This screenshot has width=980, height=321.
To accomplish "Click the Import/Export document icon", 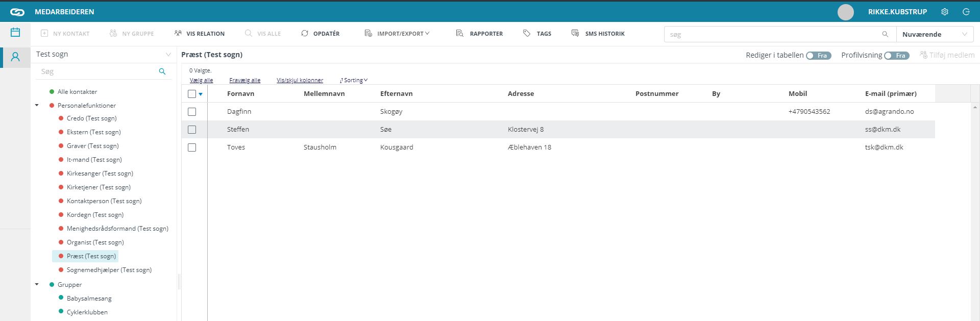I will [368, 33].
